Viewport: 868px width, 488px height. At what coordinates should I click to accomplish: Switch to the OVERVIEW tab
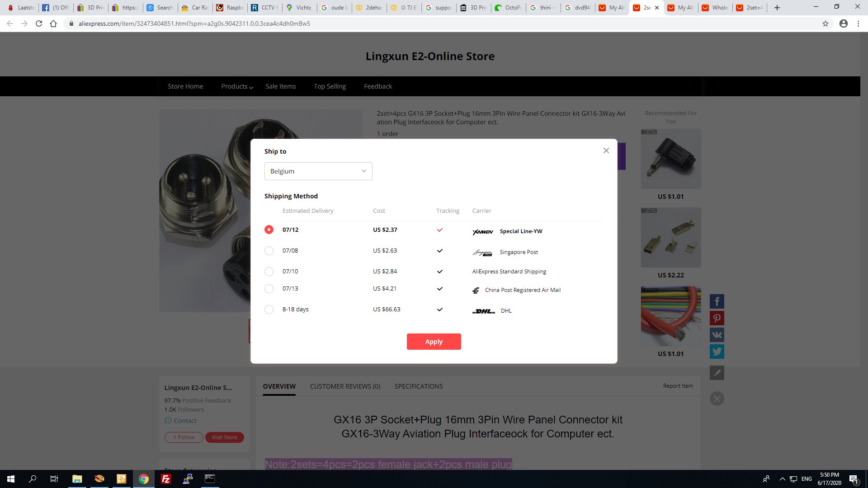point(279,386)
